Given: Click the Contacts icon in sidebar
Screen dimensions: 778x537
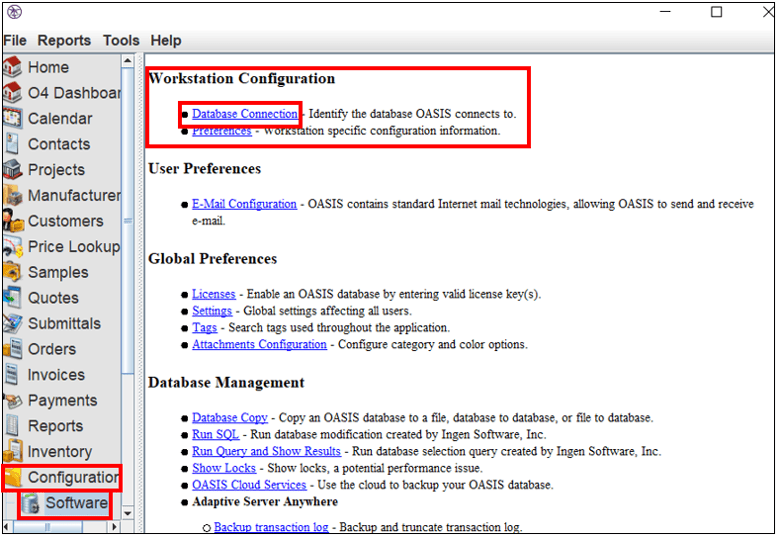Looking at the screenshot, I should coord(12,144).
